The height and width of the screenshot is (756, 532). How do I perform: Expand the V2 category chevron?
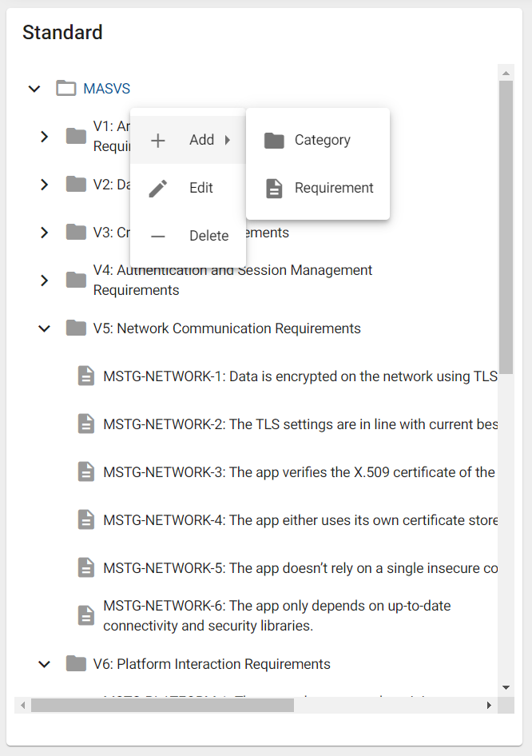point(45,184)
